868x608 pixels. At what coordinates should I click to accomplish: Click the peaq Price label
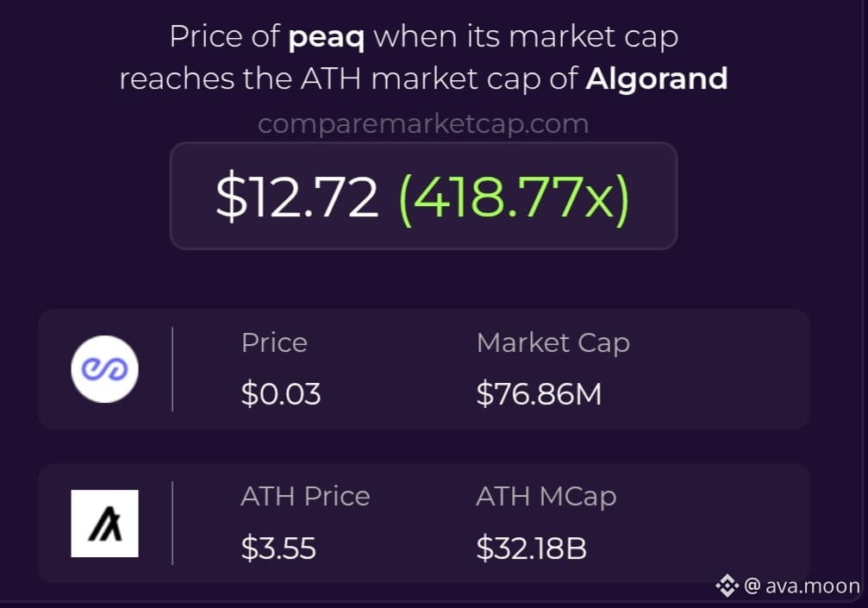coord(274,342)
